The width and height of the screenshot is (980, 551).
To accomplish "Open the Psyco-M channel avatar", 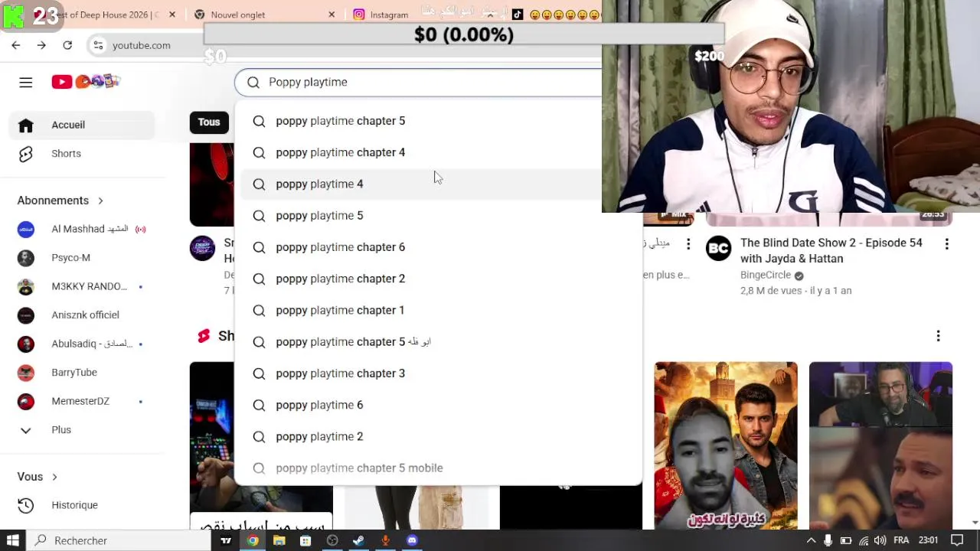I will click(x=26, y=258).
